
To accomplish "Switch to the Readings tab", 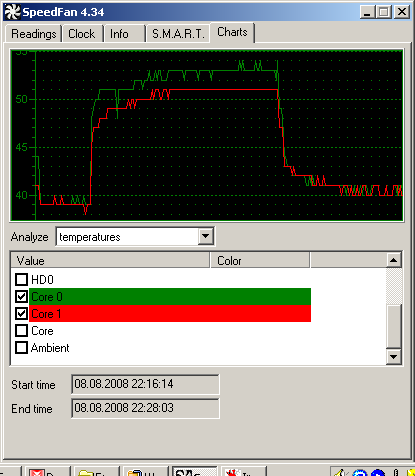I will tap(34, 34).
